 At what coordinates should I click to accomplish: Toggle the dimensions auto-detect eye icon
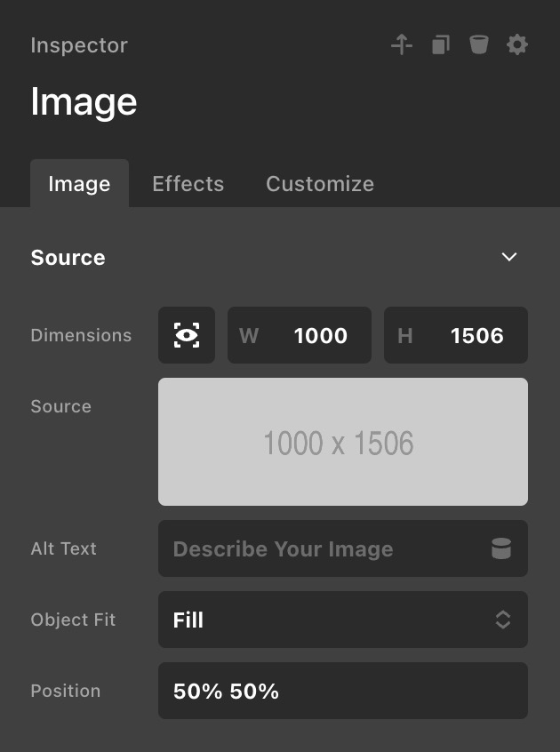187,335
